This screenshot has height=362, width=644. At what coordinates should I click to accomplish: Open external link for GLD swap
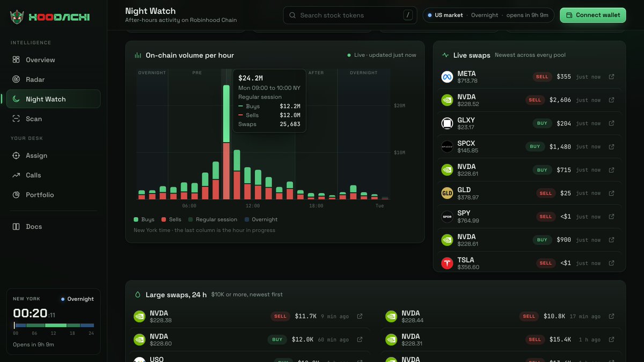(x=611, y=193)
